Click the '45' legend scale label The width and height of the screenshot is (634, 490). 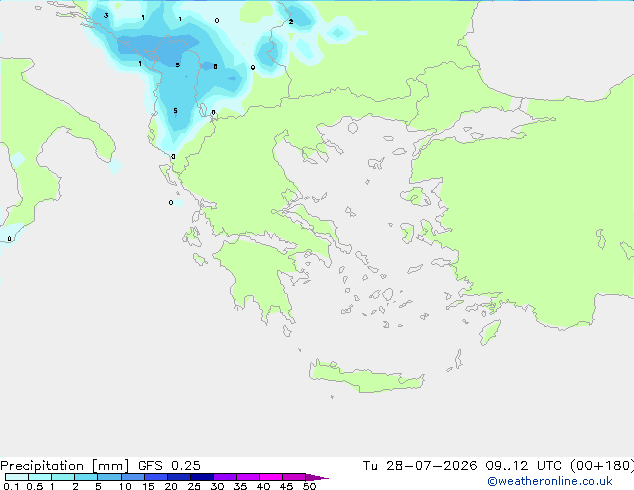coord(286,486)
